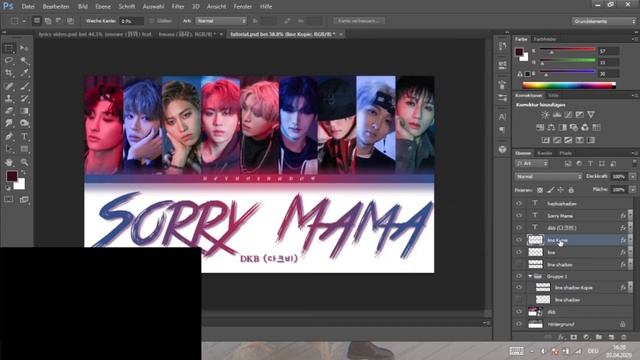This screenshot has height=360, width=640.
Task: Select the Move tool
Action: click(24, 49)
